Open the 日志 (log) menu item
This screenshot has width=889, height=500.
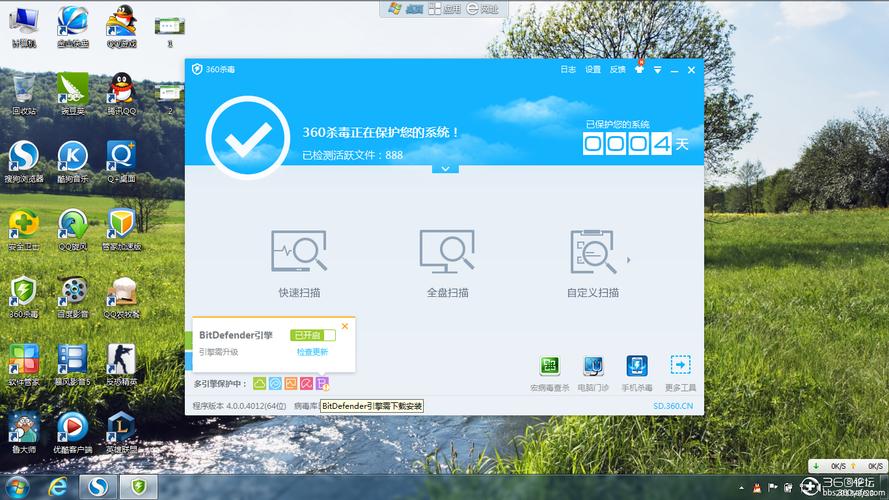coord(568,69)
